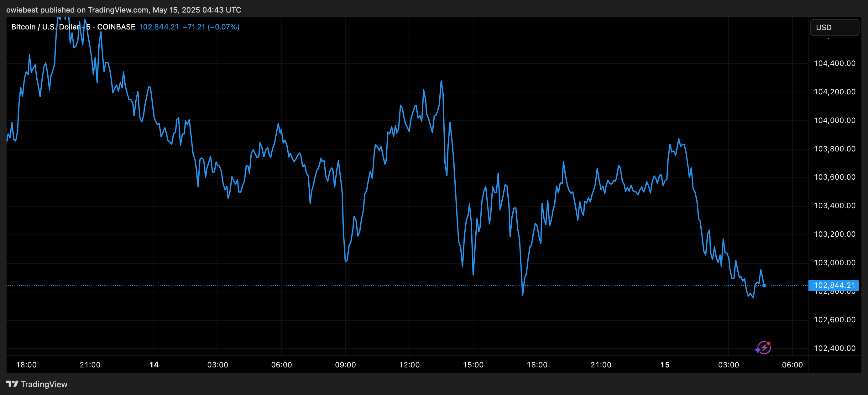
Task: Click the '14' date label on the time axis
Action: pos(154,364)
